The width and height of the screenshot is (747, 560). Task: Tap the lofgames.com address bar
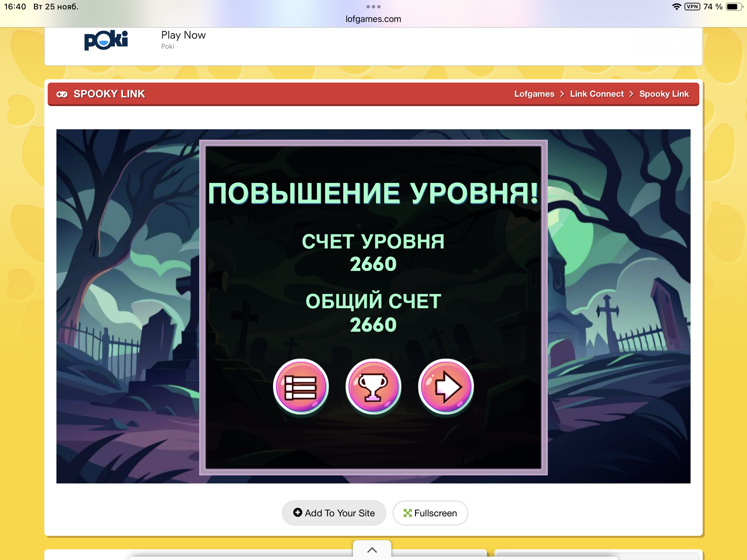point(373,19)
